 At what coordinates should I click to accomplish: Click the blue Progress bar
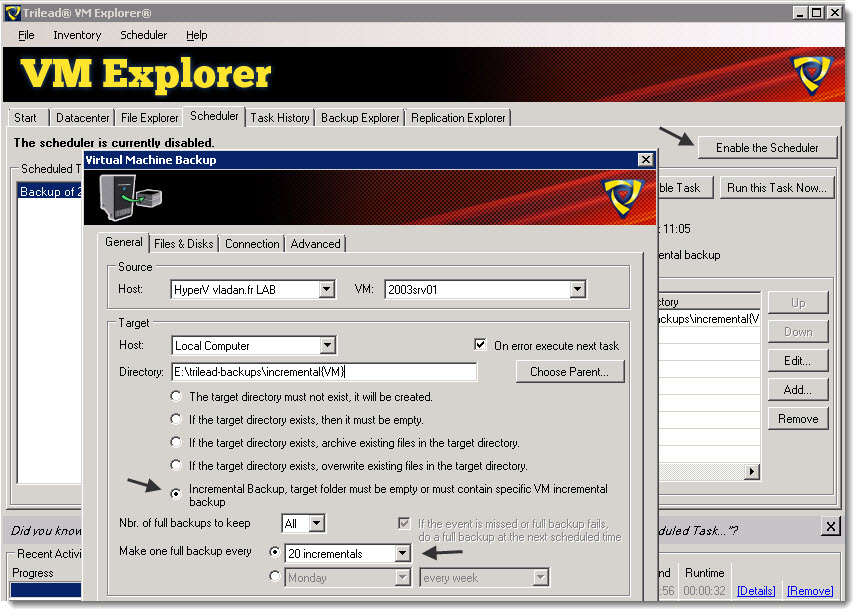[46, 590]
